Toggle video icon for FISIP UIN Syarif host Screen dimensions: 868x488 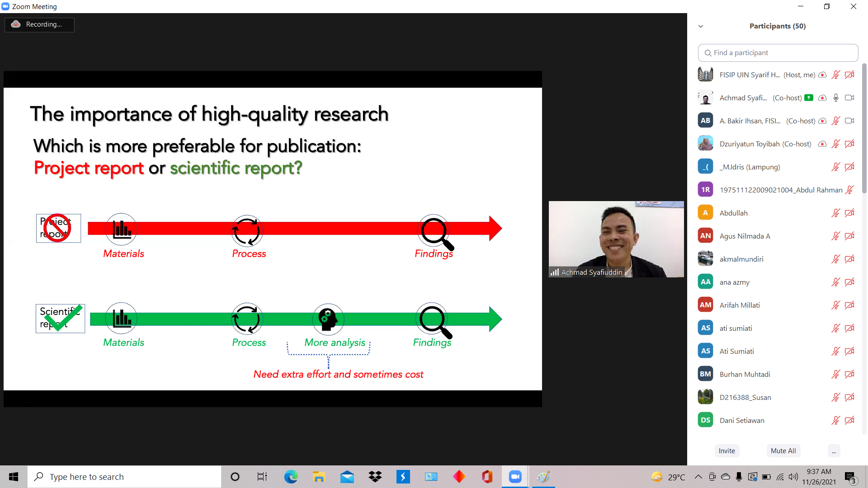(849, 75)
